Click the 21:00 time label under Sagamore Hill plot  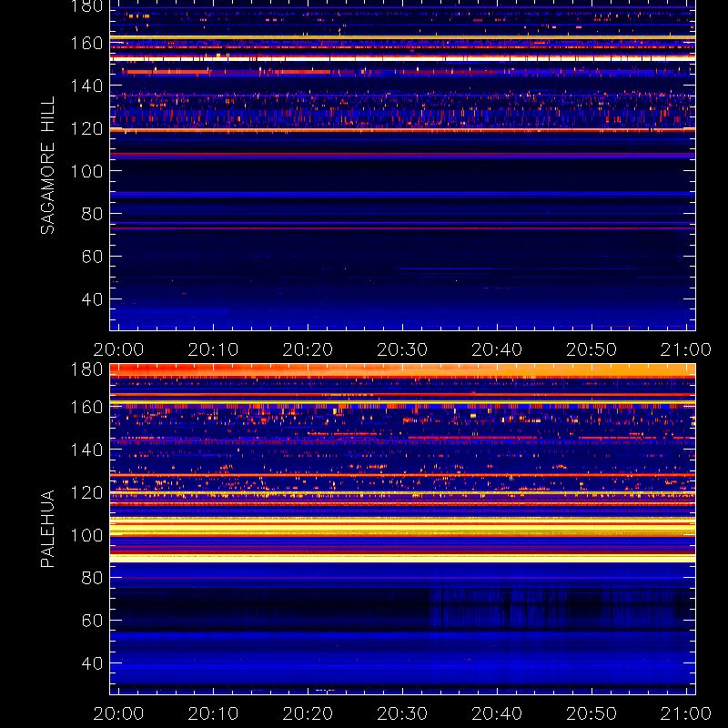[x=686, y=349]
